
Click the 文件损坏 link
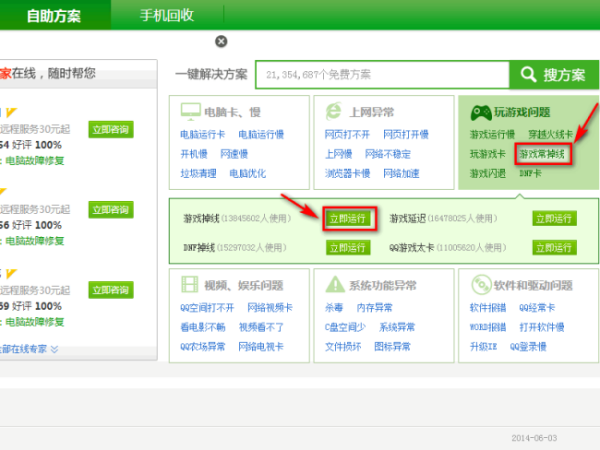point(343,347)
